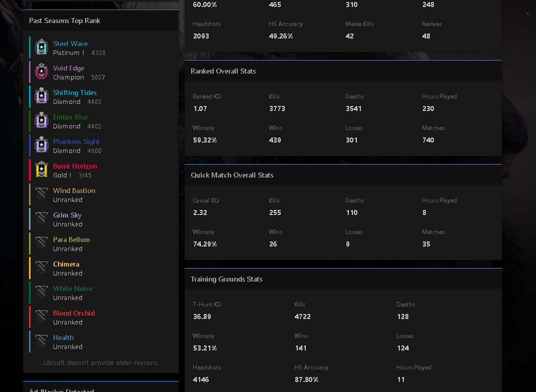Click the Ember Rise Diamond badge icon

[x=42, y=120]
